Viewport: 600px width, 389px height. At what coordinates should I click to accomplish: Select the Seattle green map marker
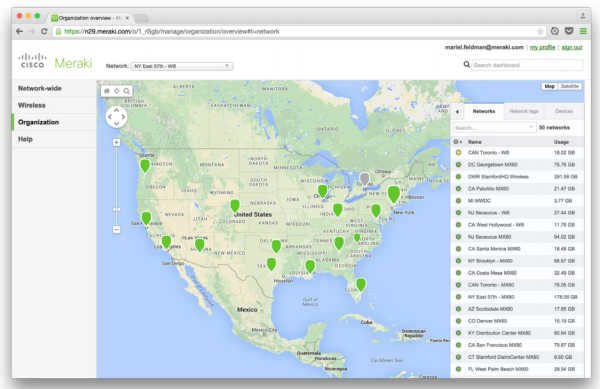click(145, 166)
